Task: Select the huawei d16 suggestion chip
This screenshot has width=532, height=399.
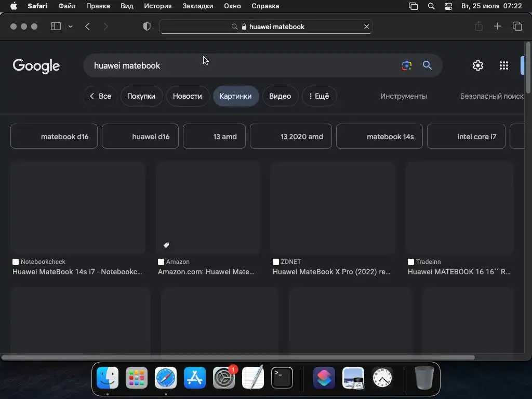Action: click(140, 137)
